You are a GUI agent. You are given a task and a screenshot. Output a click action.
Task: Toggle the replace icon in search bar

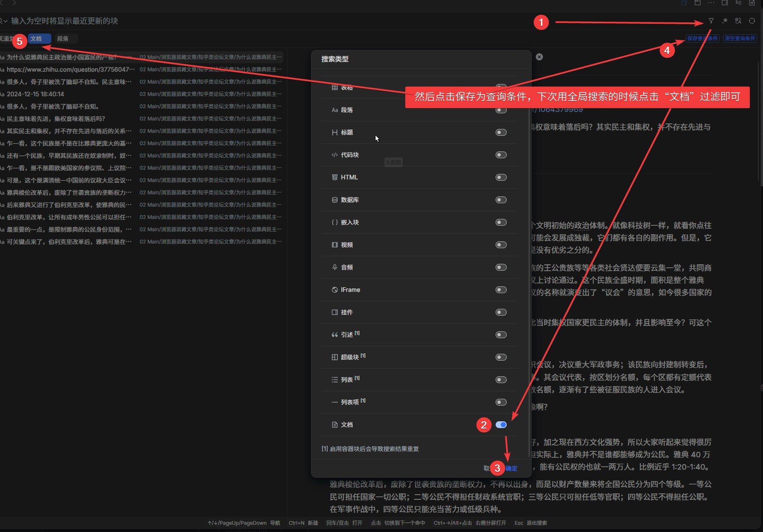pyautogui.click(x=738, y=21)
